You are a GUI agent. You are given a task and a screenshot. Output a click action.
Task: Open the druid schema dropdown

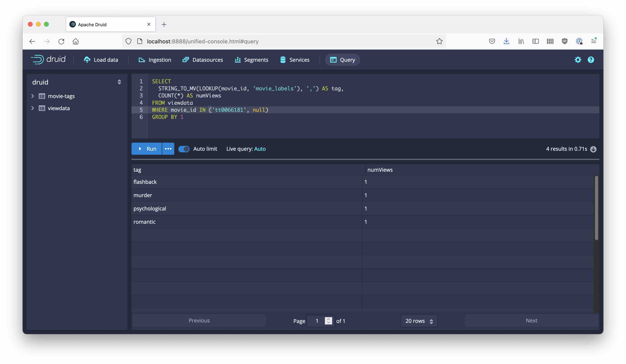click(119, 82)
